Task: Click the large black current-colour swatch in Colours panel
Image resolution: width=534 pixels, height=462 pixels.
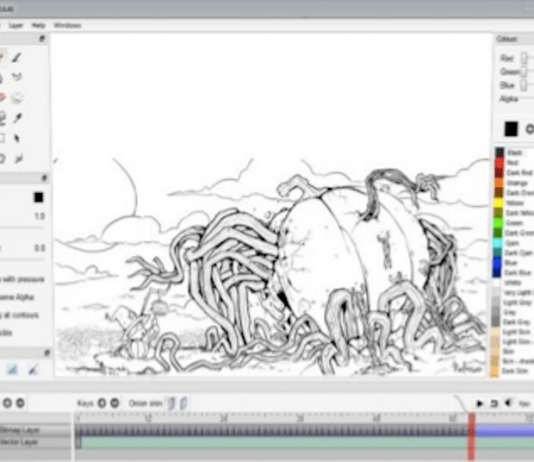Action: pyautogui.click(x=511, y=129)
